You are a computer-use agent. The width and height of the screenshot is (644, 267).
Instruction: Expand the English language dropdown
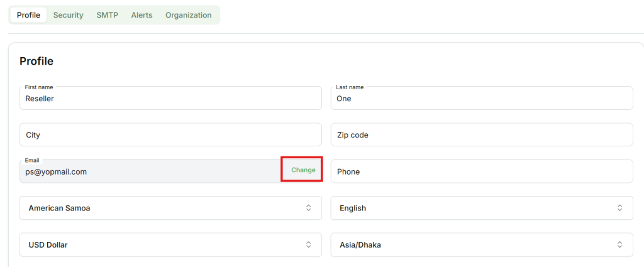pyautogui.click(x=481, y=208)
